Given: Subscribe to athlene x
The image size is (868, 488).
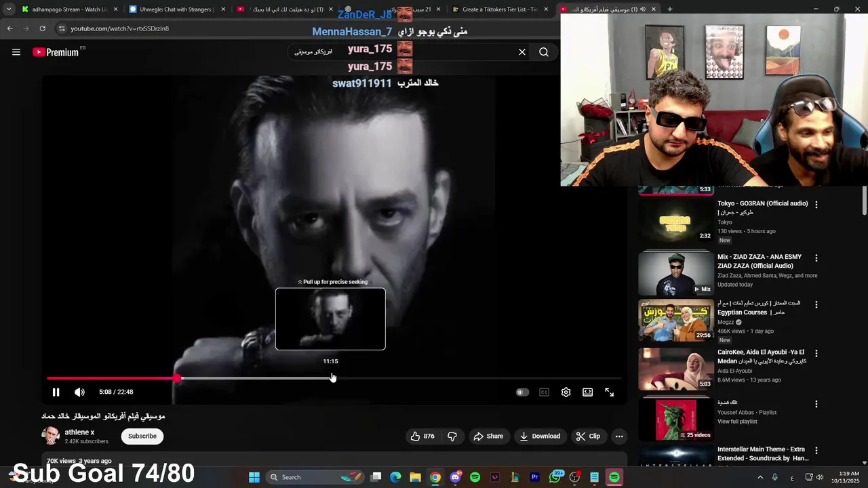Looking at the screenshot, I should click(142, 436).
